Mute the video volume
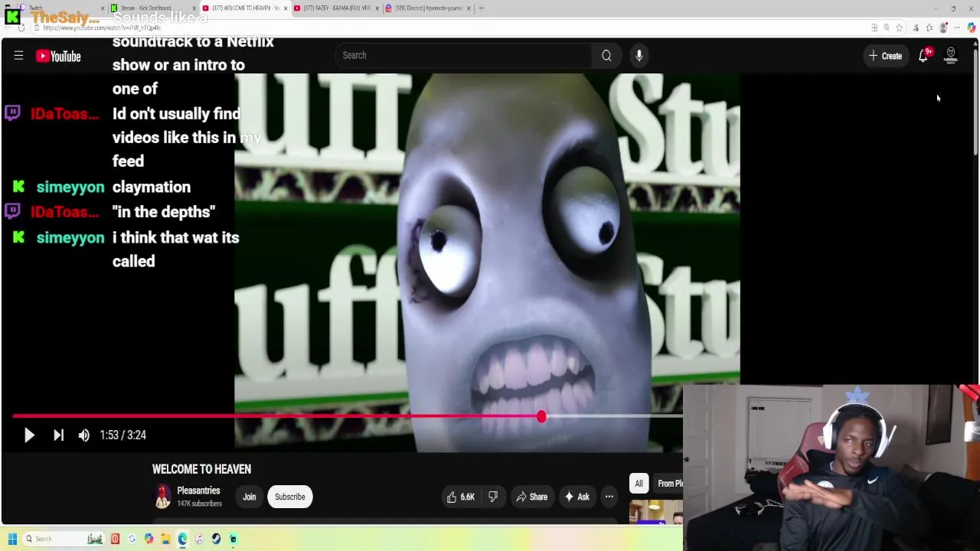 [x=84, y=435]
